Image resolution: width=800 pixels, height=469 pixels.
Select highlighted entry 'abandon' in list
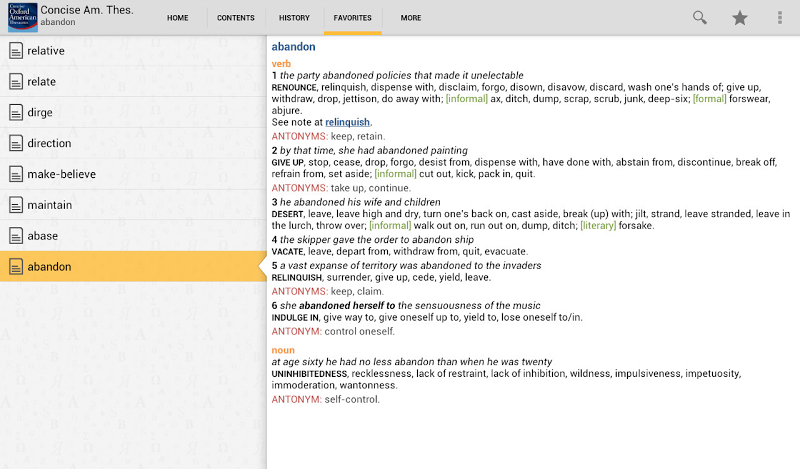pos(133,266)
